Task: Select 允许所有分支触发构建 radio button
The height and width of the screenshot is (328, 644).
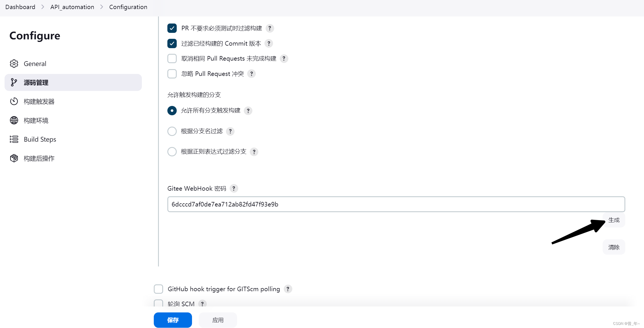Action: tap(172, 110)
